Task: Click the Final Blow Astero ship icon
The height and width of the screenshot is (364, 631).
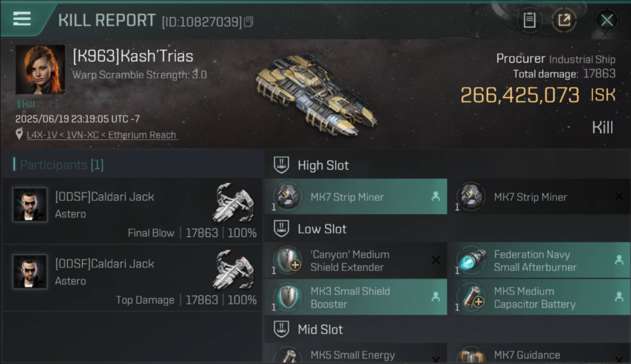Action: tap(234, 203)
